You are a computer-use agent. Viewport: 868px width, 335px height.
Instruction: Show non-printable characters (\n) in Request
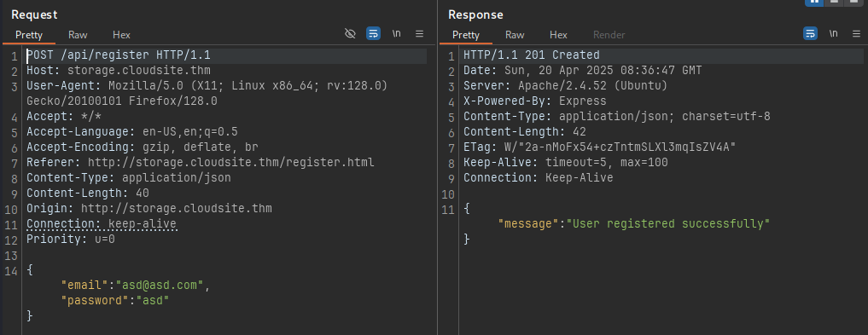(x=396, y=34)
